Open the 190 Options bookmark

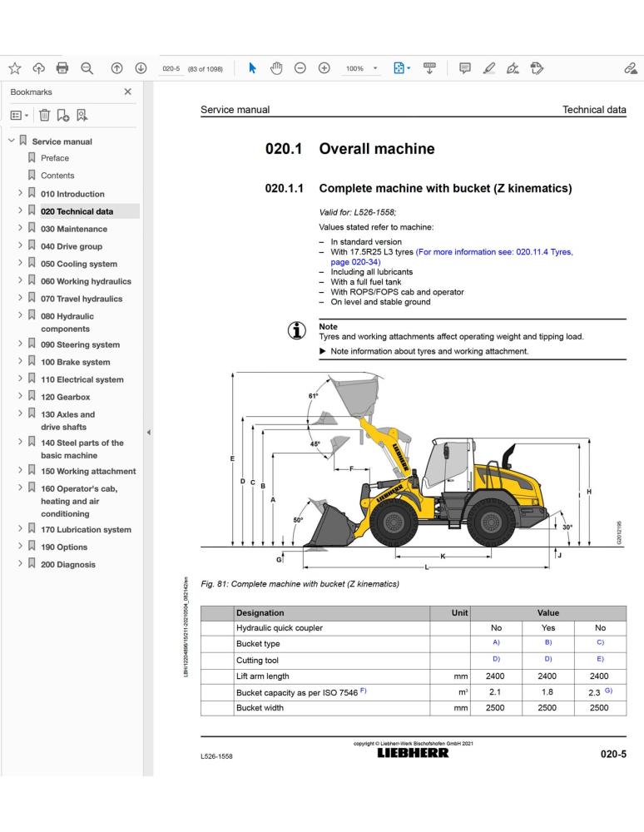(64, 547)
